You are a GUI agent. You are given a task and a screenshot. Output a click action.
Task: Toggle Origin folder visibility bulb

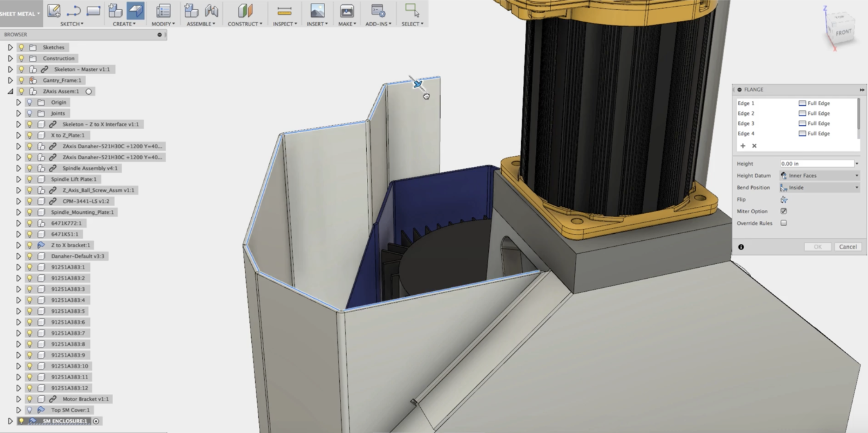[x=30, y=102]
